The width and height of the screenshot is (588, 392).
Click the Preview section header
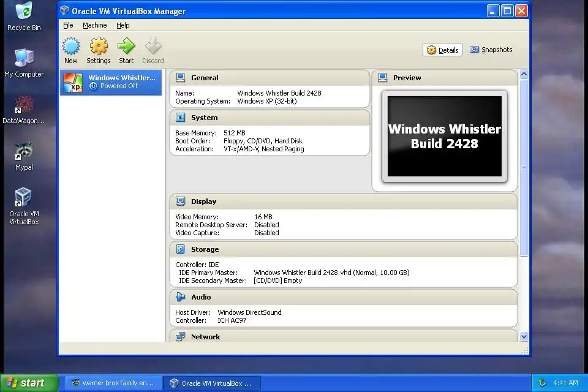[x=445, y=78]
